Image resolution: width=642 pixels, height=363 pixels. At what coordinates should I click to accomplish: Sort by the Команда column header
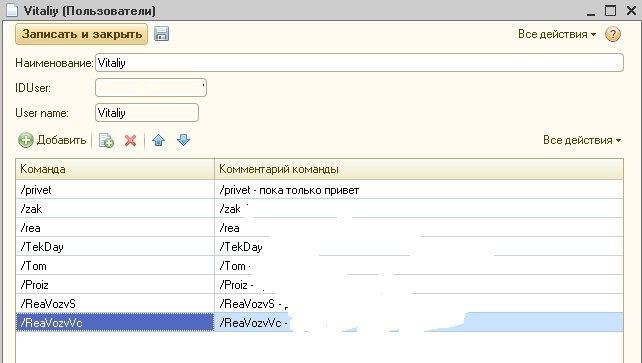pos(115,169)
